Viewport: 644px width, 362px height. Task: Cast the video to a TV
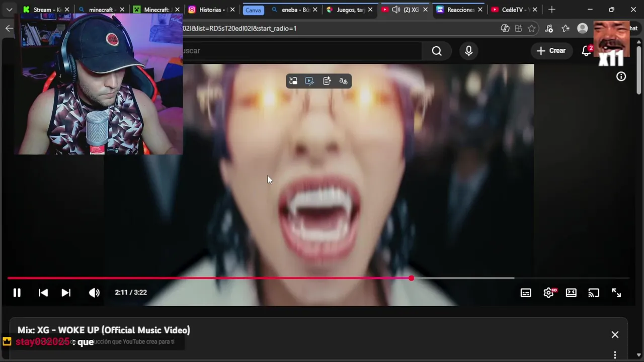tap(594, 293)
